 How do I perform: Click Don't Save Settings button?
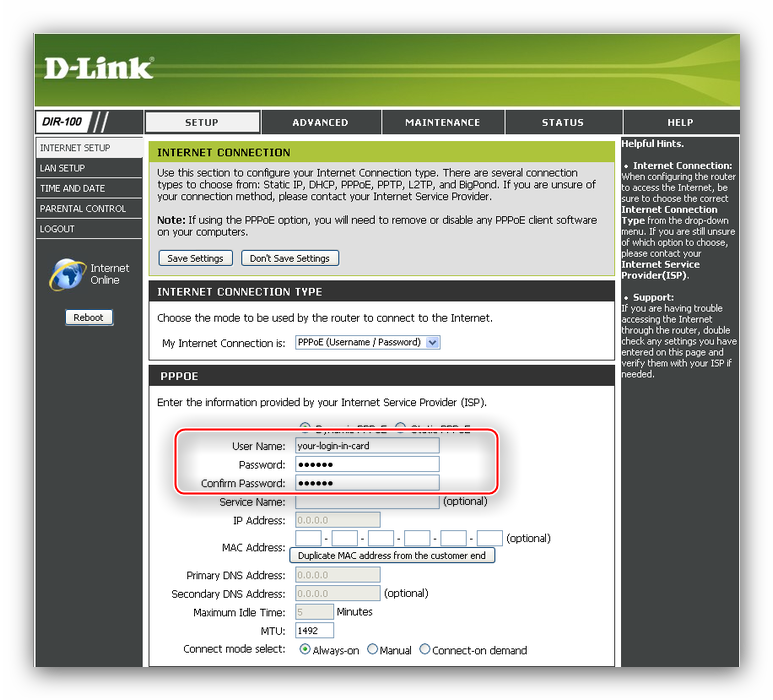[290, 258]
